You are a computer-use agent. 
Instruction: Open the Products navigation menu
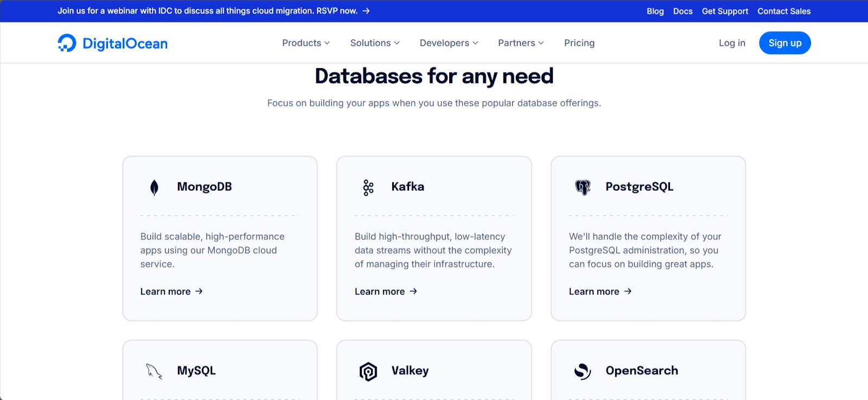[306, 43]
